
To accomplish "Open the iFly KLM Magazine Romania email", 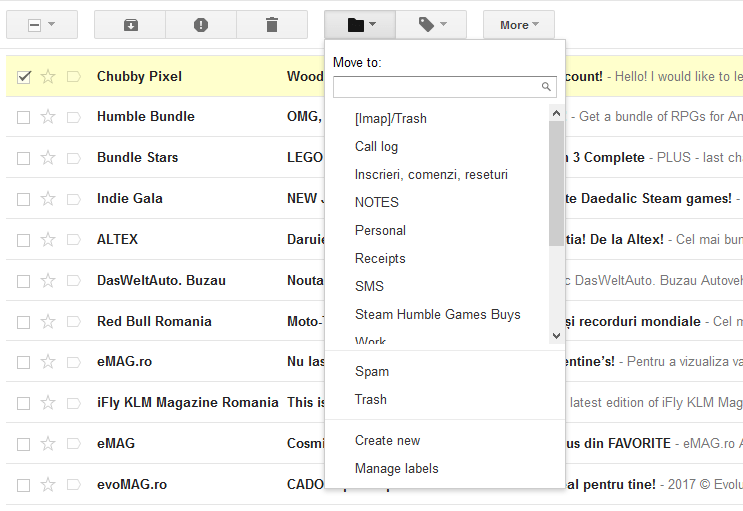I will pos(374,402).
